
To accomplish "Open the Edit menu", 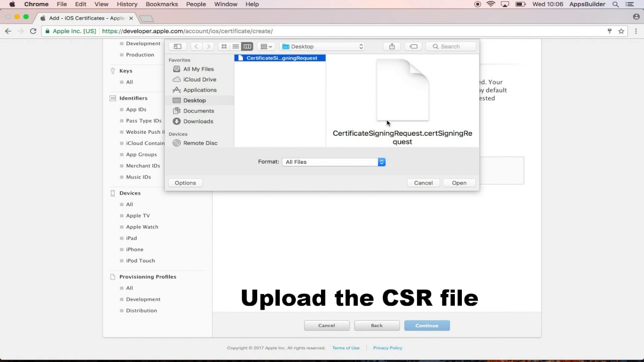I will click(x=80, y=4).
